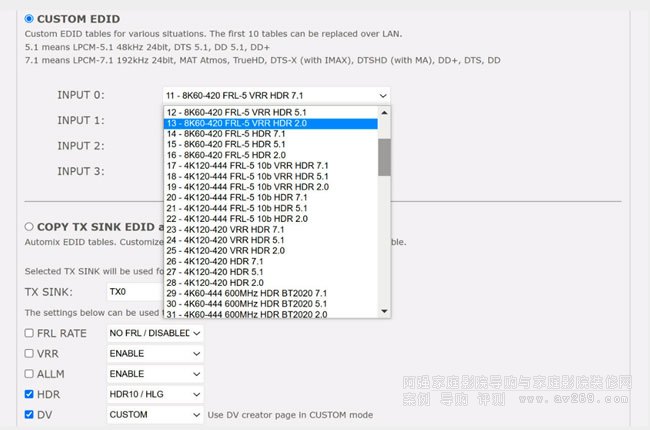The width and height of the screenshot is (650, 430).
Task: Select the COPY TX SINK EDID radio button
Action: tap(29, 227)
